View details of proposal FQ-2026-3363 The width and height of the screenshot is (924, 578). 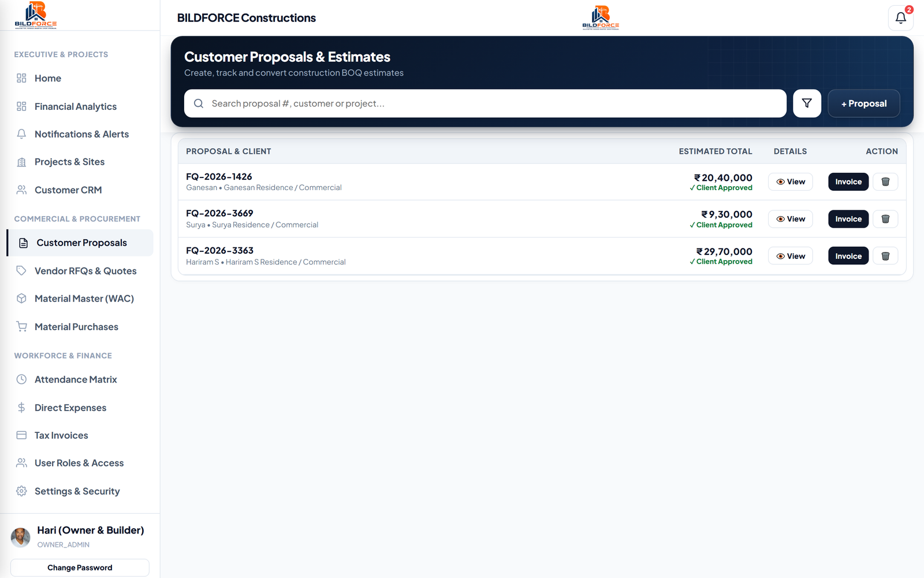tap(790, 256)
